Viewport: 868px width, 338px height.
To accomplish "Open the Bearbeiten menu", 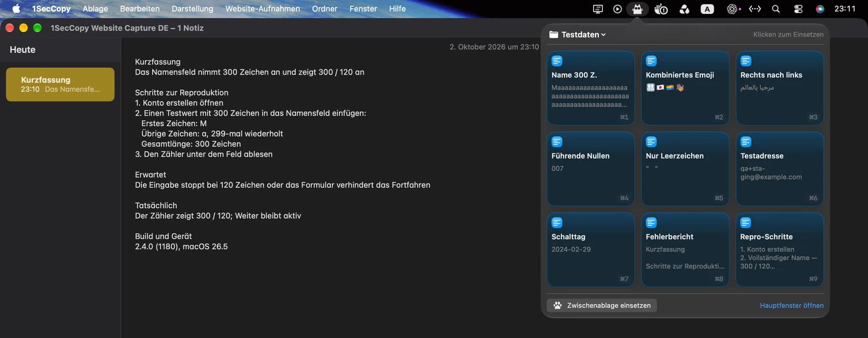I will 140,9.
